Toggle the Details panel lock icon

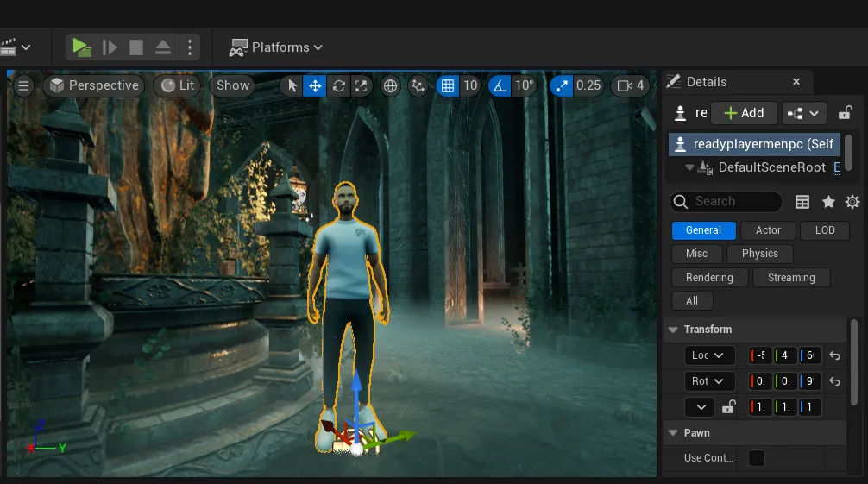(845, 113)
